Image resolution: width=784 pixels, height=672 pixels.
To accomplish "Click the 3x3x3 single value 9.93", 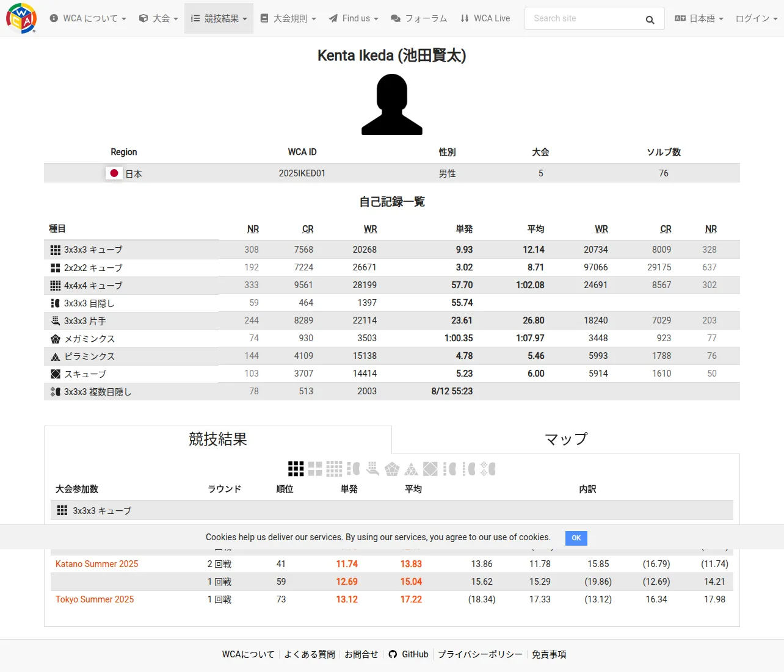I will click(x=464, y=250).
